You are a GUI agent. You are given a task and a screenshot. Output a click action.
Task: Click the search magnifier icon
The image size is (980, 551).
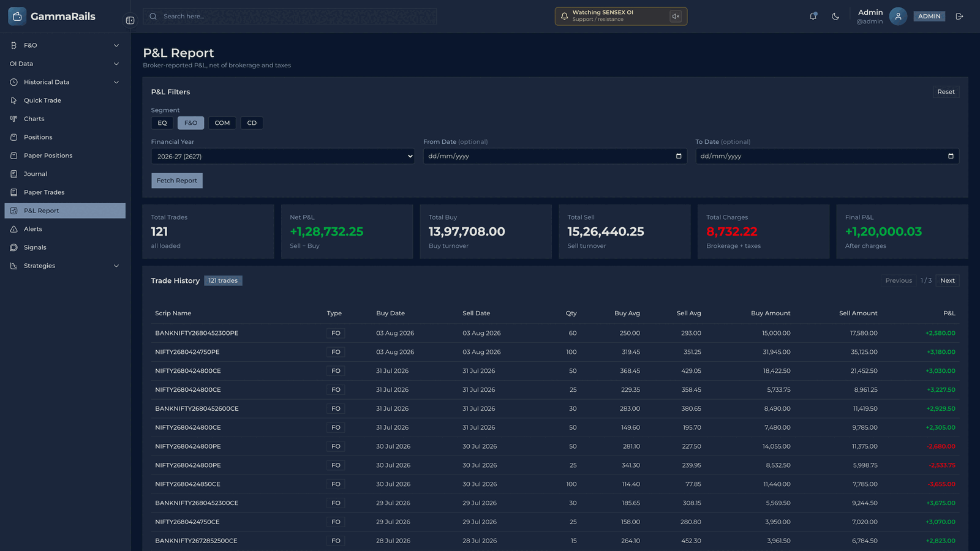[153, 17]
